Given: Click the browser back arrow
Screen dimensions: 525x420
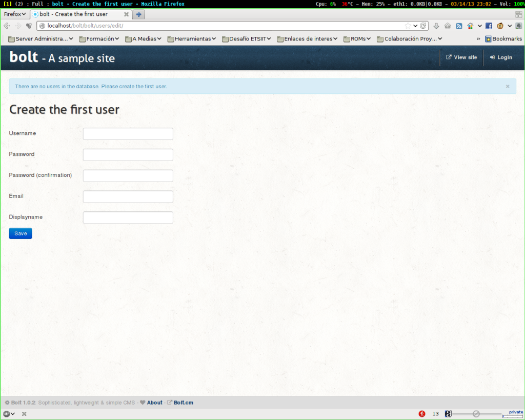Looking at the screenshot, I should click(x=7, y=26).
